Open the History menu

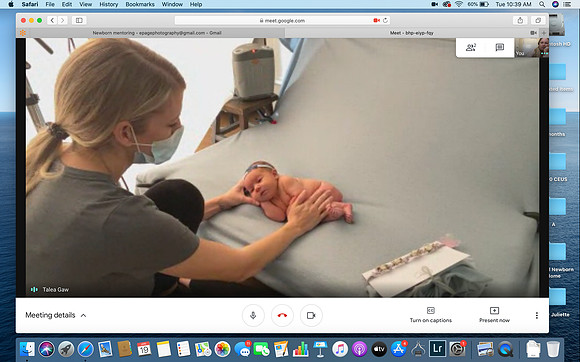pyautogui.click(x=108, y=4)
